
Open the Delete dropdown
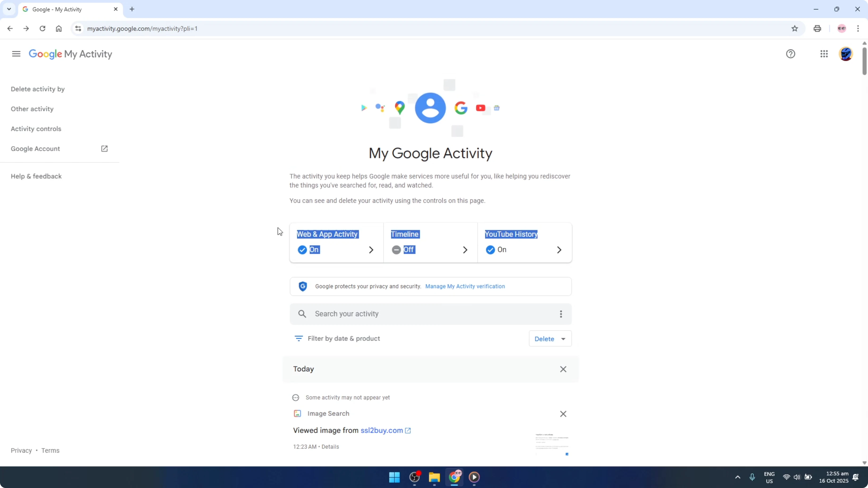pyautogui.click(x=550, y=339)
